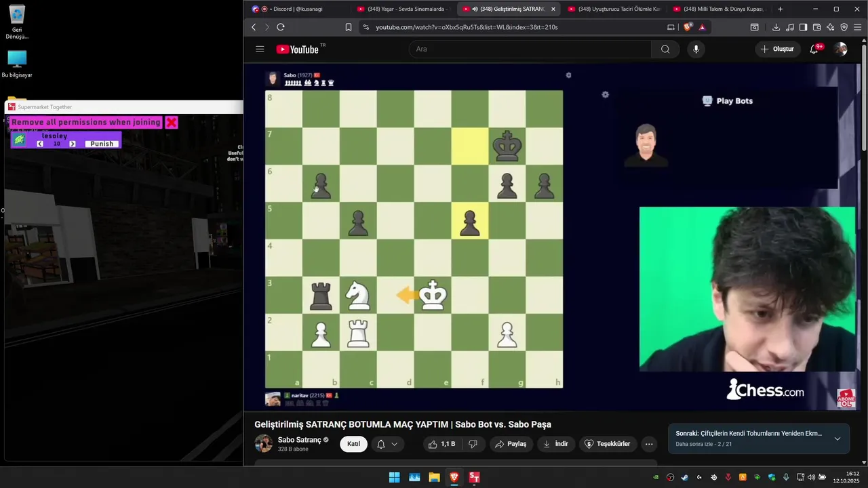Start voice search with the microphone icon

pyautogui.click(x=696, y=49)
